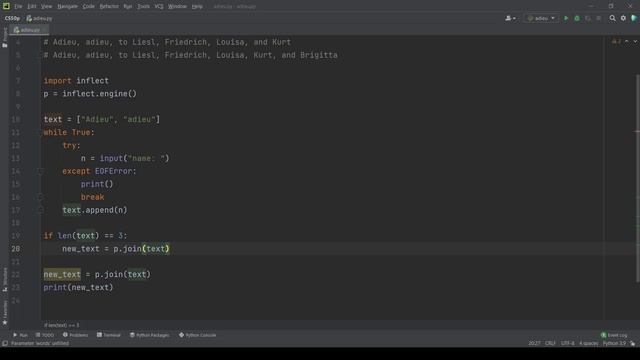
Task: Open the Edit menu
Action: 32,7
